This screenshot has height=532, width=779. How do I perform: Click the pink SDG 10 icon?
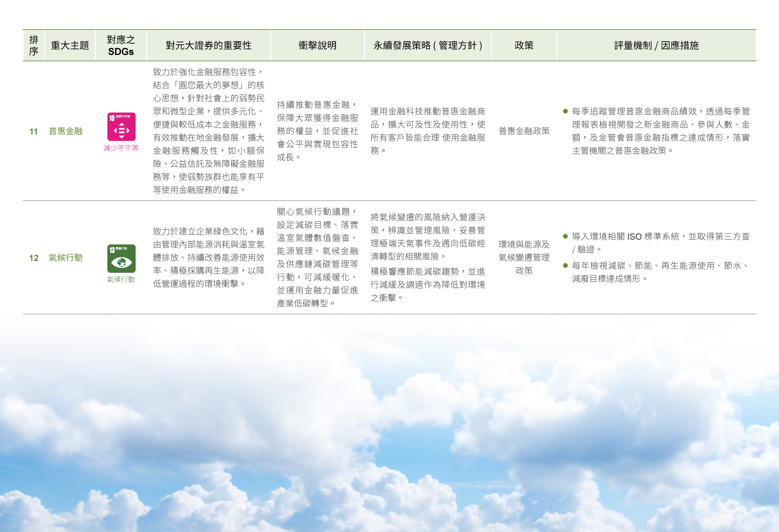pyautogui.click(x=121, y=127)
